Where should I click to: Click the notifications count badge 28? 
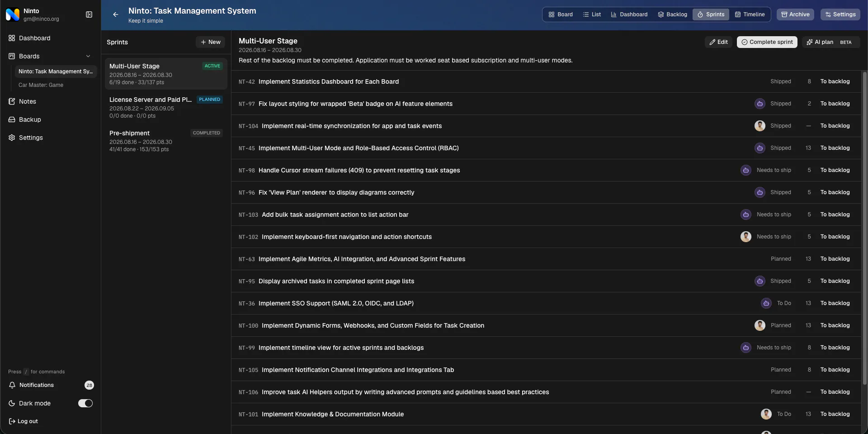[x=90, y=385]
